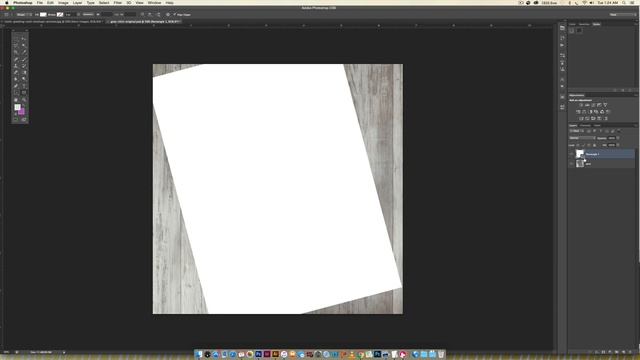
Task: Open the stroke type dropdown
Action: [88, 15]
